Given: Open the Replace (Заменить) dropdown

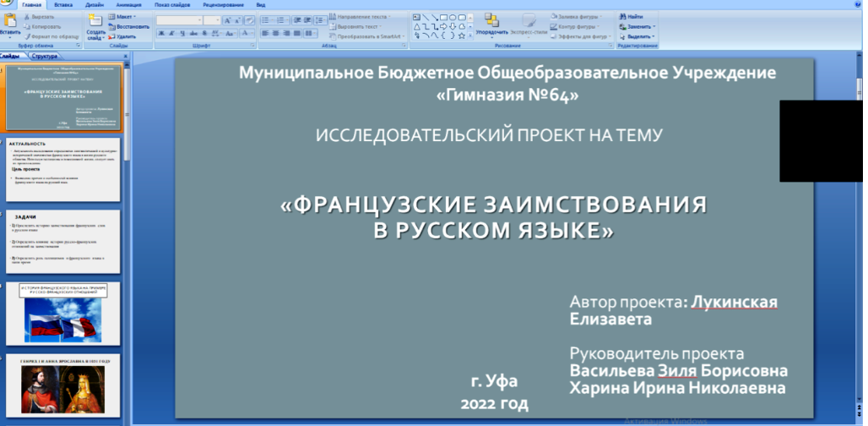Looking at the screenshot, I should coord(639,26).
